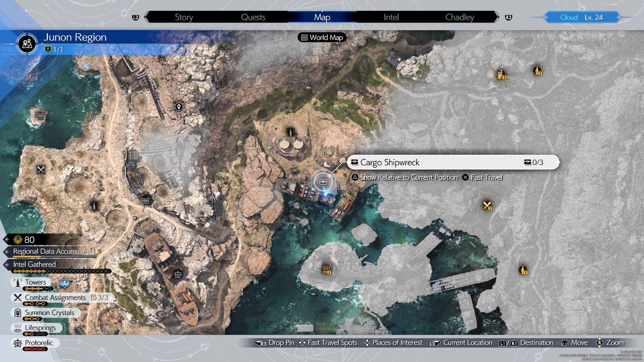644x362 pixels.
Task: Switch to the Intel tab
Action: tap(390, 17)
